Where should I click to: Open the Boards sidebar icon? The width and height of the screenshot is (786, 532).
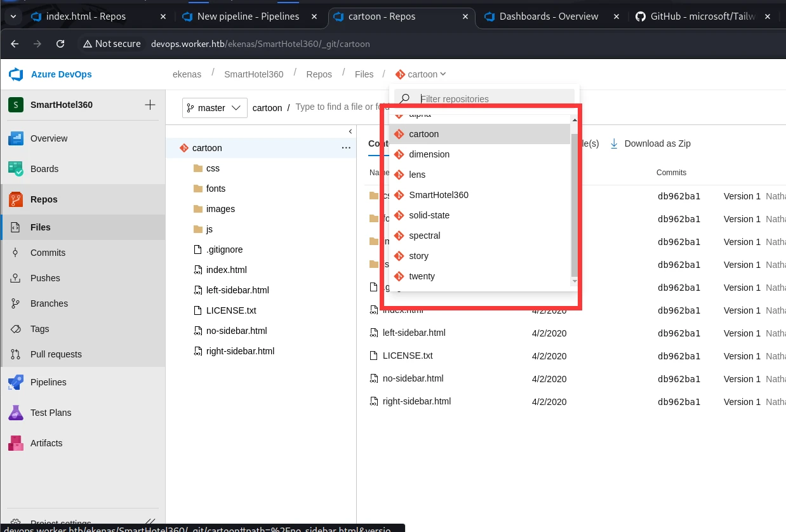(16, 169)
